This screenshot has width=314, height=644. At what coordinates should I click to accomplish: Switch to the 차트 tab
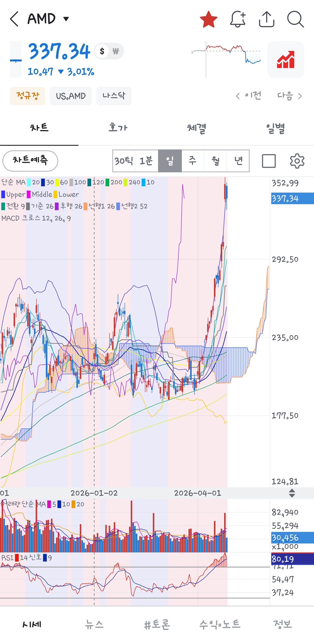tap(39, 128)
